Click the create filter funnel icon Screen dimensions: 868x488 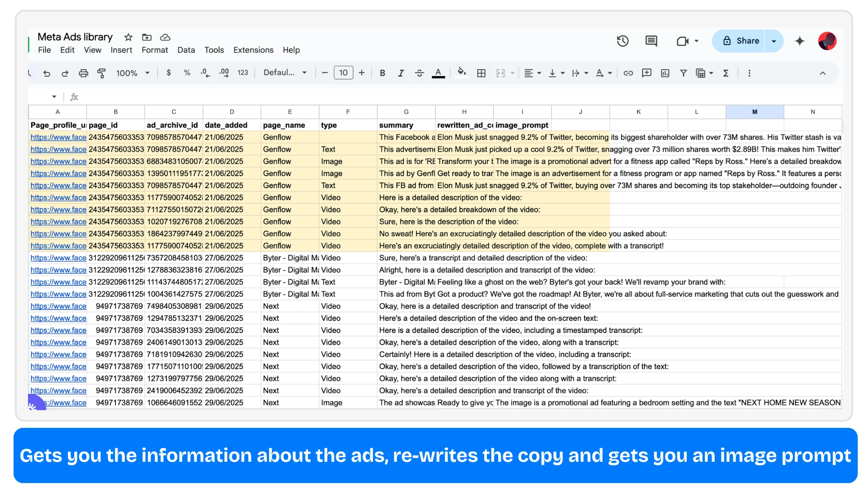point(684,73)
